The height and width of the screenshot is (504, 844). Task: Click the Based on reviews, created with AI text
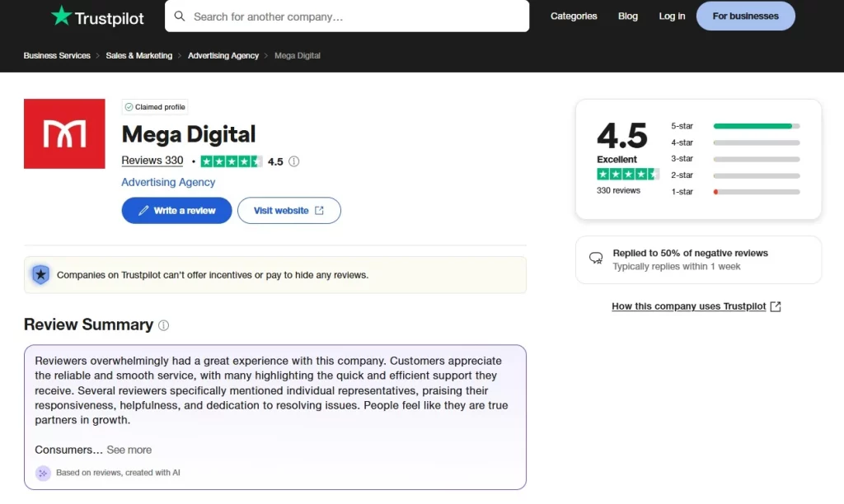click(118, 473)
